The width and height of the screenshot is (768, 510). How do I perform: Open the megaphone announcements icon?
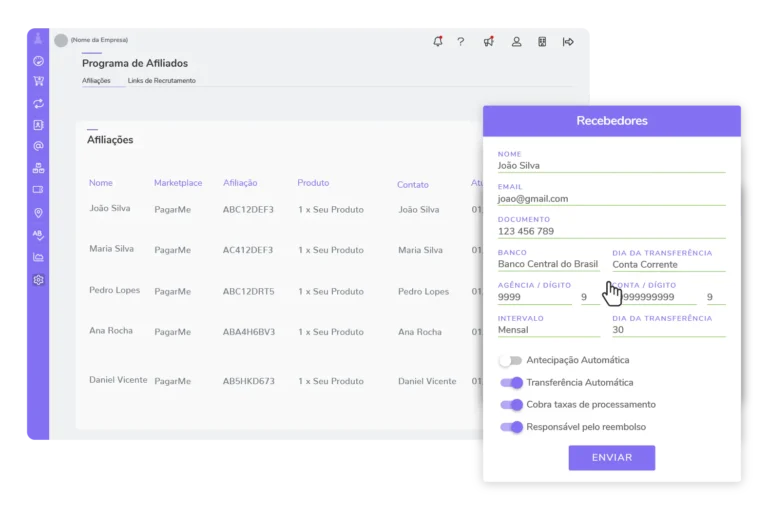pos(489,42)
